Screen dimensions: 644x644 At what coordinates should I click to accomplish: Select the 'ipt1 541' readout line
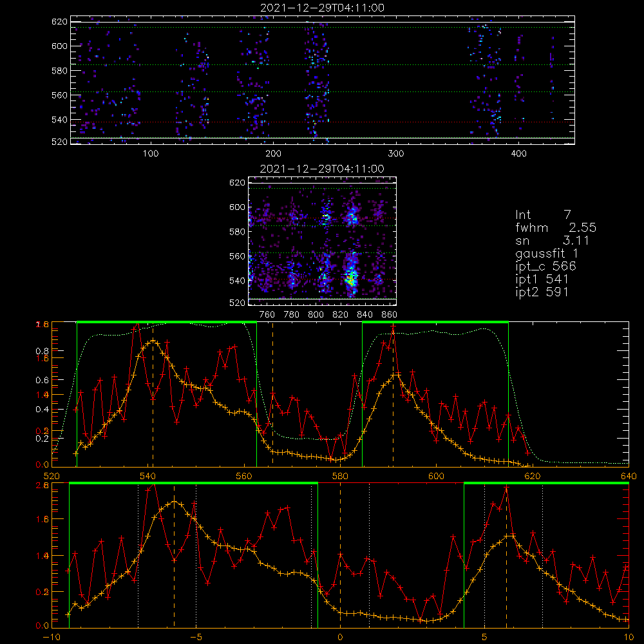(x=542, y=279)
